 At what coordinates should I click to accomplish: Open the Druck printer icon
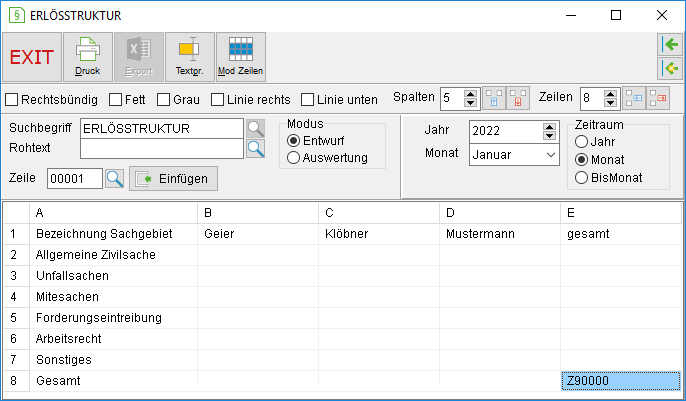coord(88,57)
